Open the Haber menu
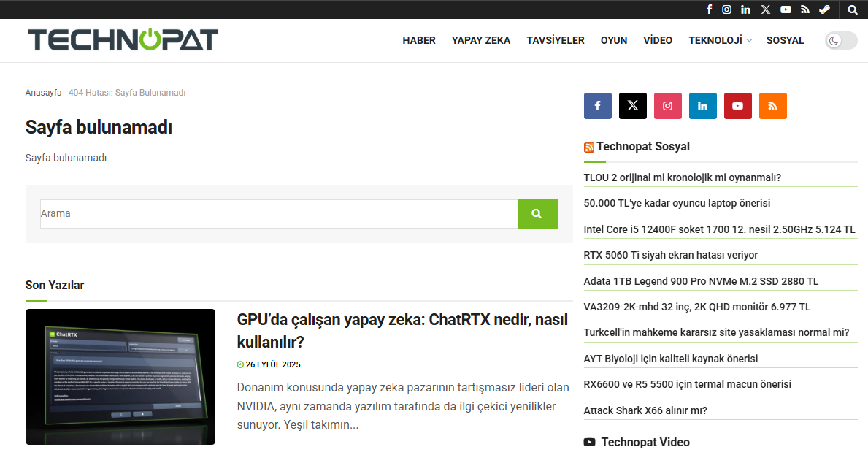Screen dimensions: 868x455 pos(419,40)
